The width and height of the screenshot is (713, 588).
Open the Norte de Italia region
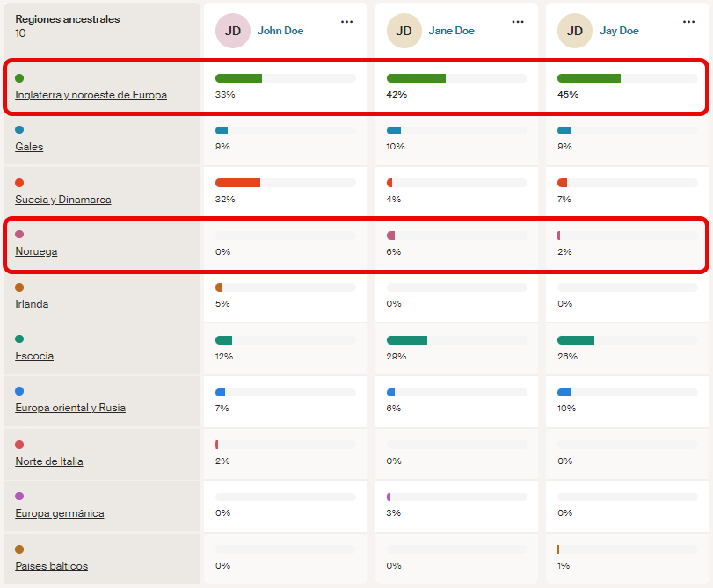(x=49, y=461)
